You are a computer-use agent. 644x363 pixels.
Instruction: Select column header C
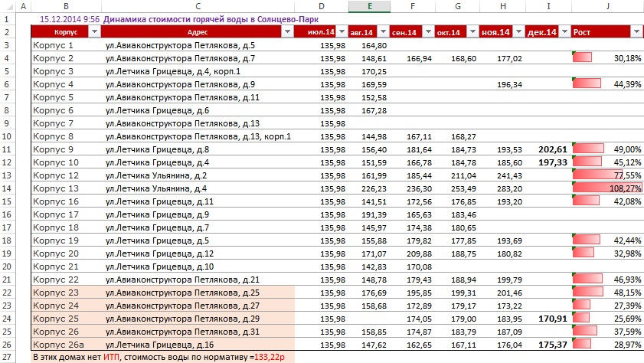[198, 6]
